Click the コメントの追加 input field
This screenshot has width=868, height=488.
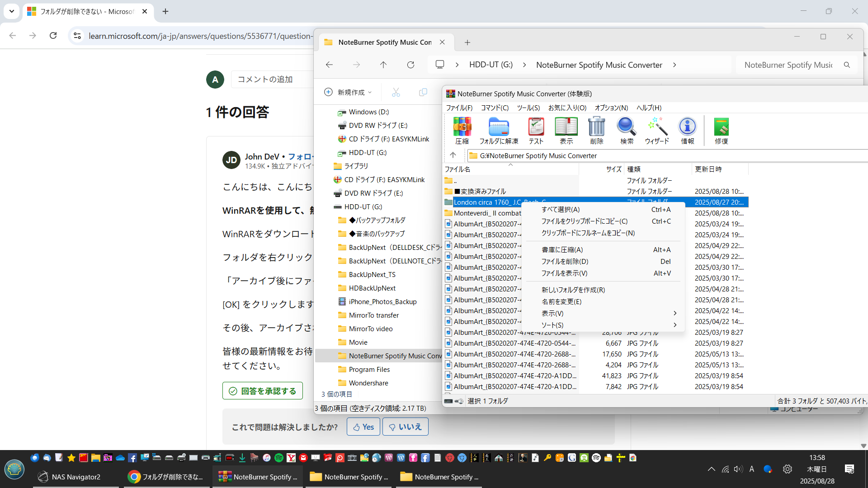pyautogui.click(x=272, y=79)
